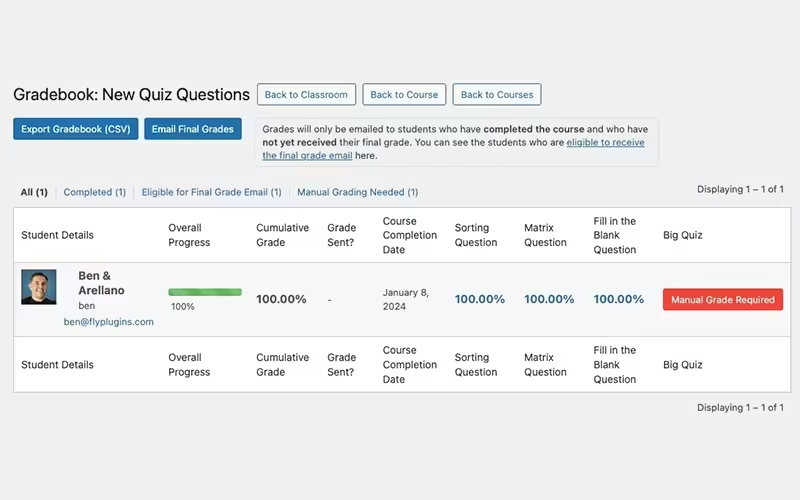The height and width of the screenshot is (500, 800).
Task: Click the Back to Course button
Action: (x=404, y=95)
